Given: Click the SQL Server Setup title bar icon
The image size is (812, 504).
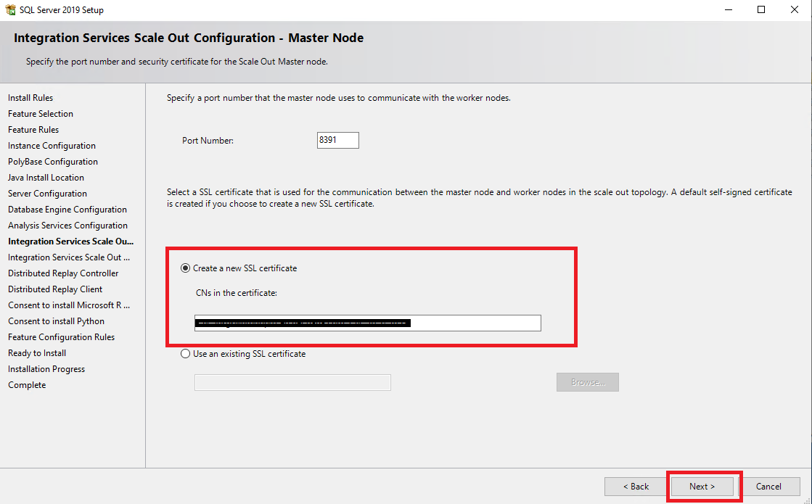Looking at the screenshot, I should (x=10, y=10).
